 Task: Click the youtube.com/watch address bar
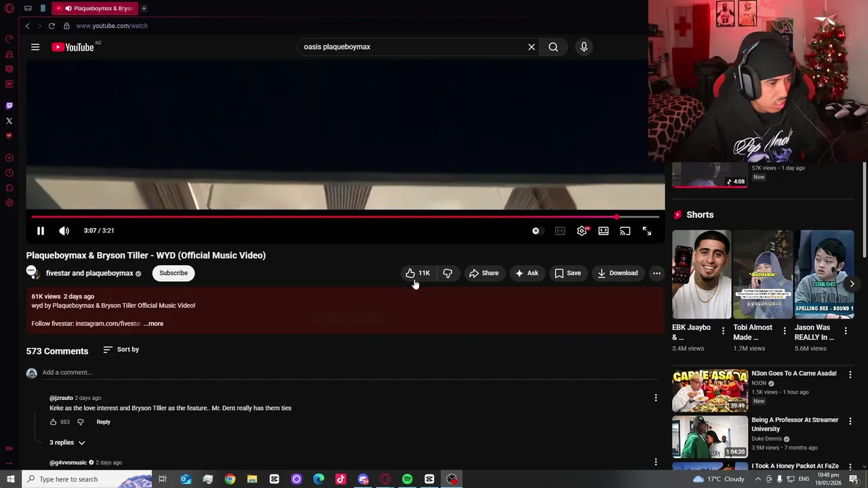(112, 26)
